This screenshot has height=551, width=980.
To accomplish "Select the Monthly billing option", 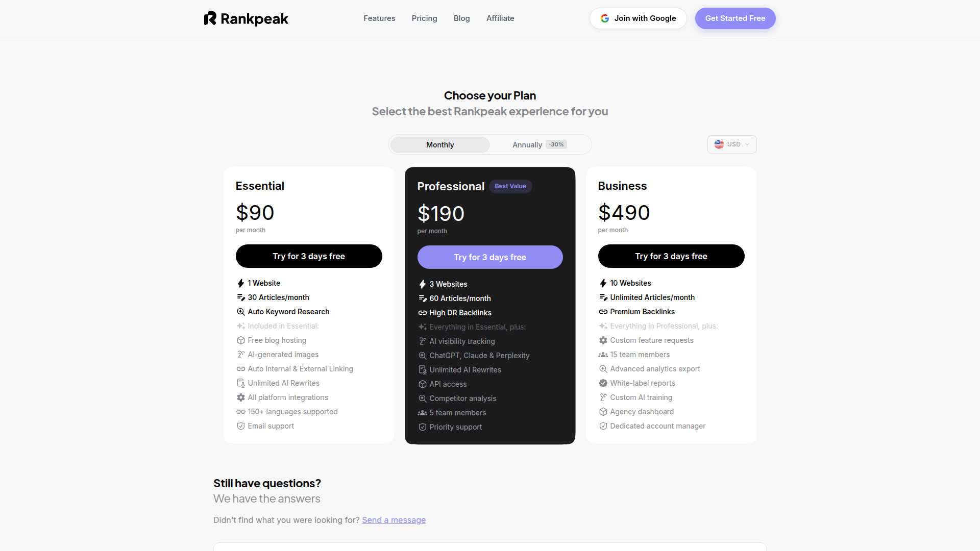I will [439, 144].
